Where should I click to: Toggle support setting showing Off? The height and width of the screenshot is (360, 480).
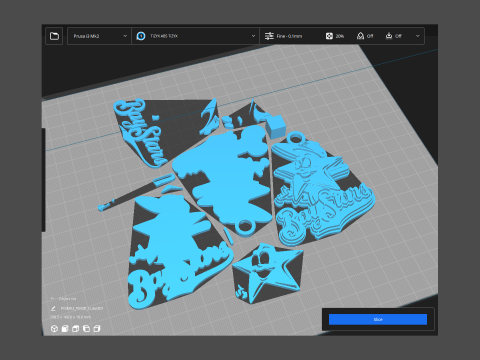coord(365,36)
